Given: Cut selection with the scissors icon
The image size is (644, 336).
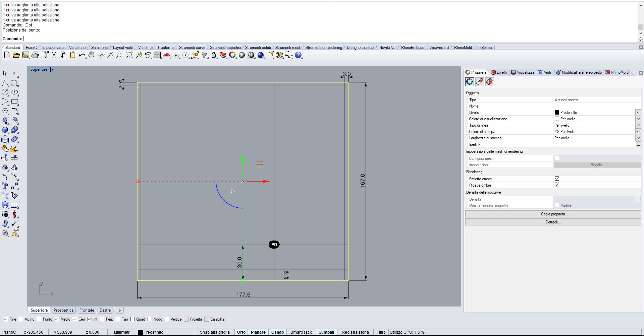Looking at the screenshot, I should tap(54, 55).
